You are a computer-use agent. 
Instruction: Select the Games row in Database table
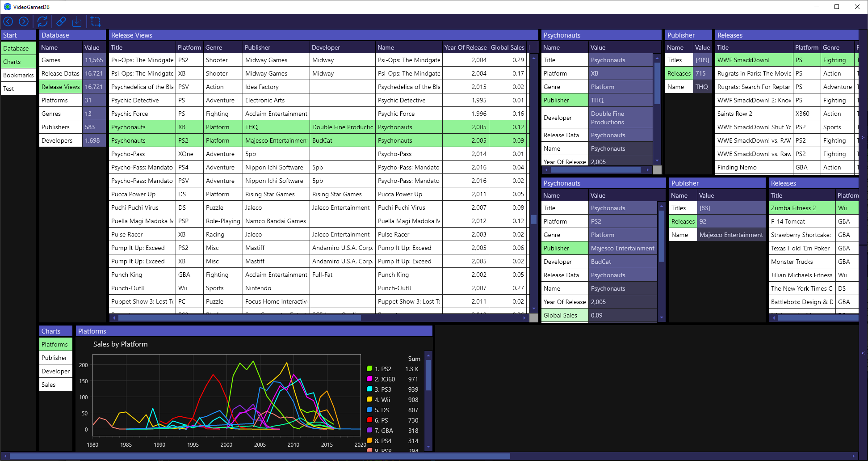coord(72,60)
